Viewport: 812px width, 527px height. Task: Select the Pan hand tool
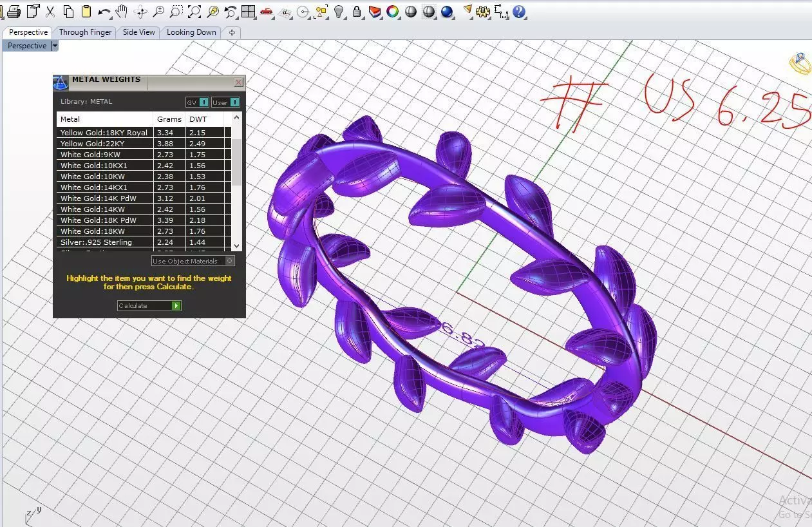click(x=121, y=12)
